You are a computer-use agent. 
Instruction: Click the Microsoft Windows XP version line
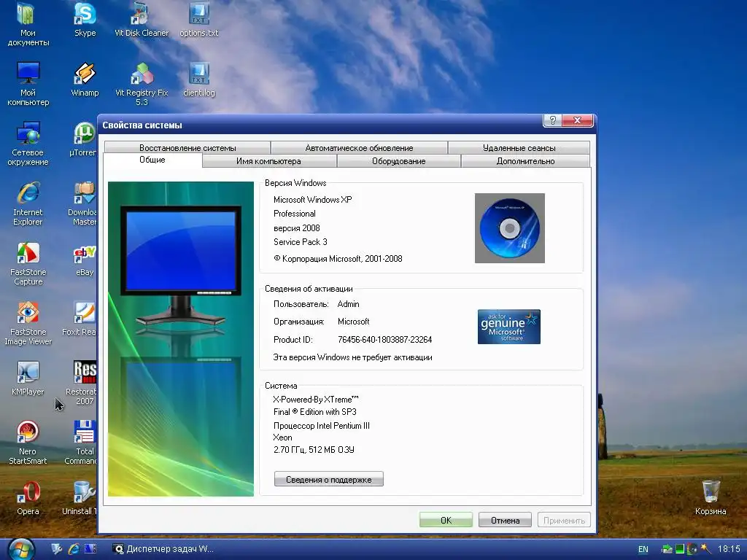point(312,200)
